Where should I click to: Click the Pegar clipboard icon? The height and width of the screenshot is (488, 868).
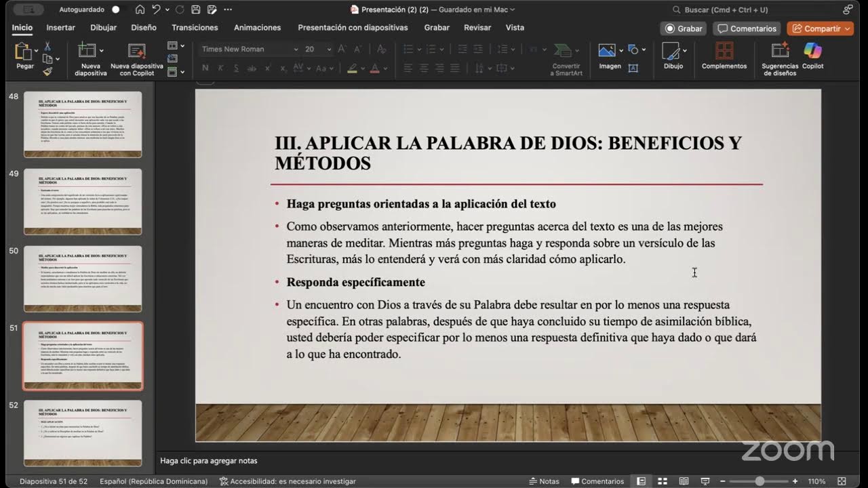(x=23, y=52)
